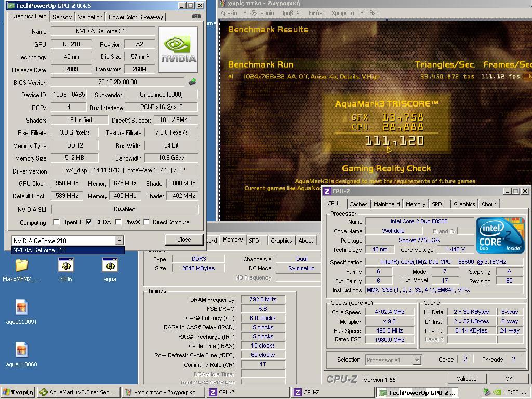Open the aqua110091 image file
Screen dimensions: 532x399
click(21, 312)
